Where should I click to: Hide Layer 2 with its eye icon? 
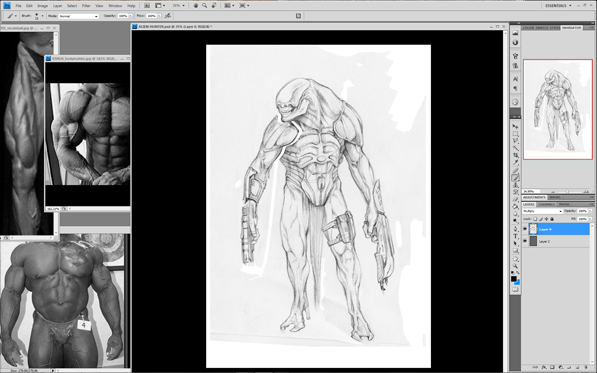[x=525, y=241]
